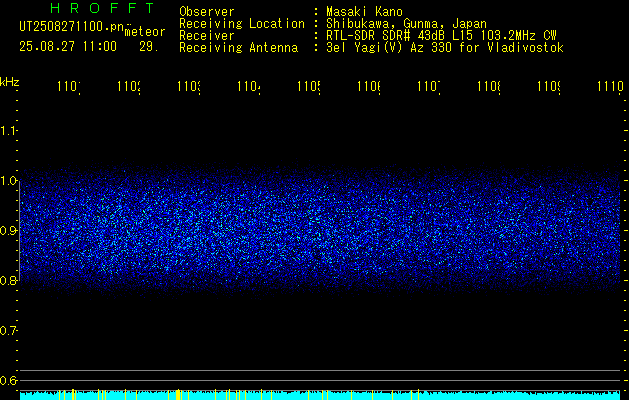Select the location Shibukawa, Gunma, Japan
This screenshot has height=400, width=629.
point(406,24)
